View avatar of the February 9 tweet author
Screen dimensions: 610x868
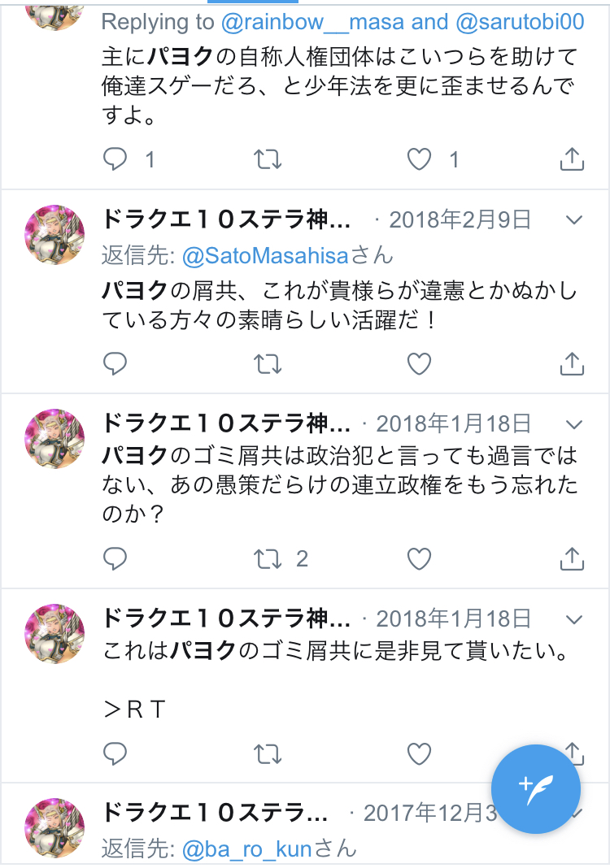pyautogui.click(x=54, y=235)
